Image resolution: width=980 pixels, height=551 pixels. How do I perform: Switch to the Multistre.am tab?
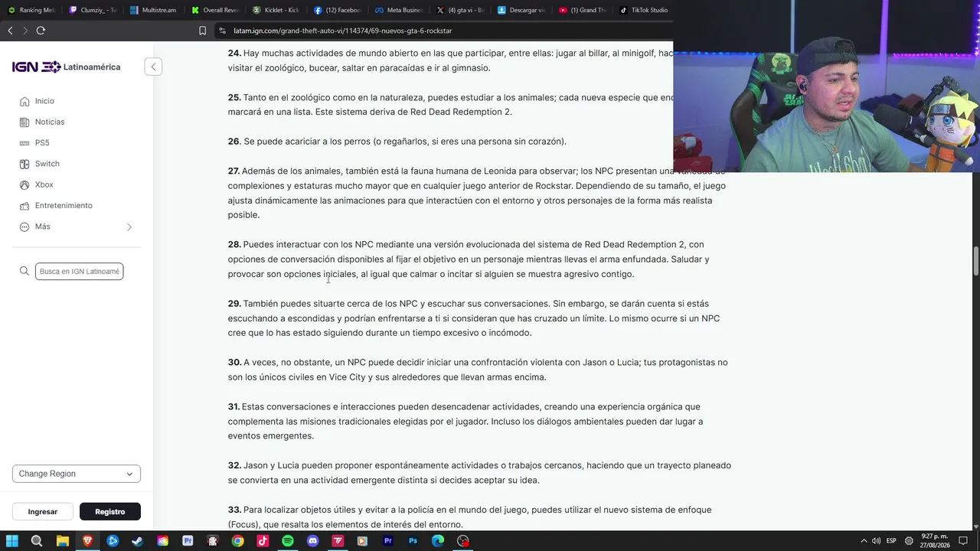(153, 10)
